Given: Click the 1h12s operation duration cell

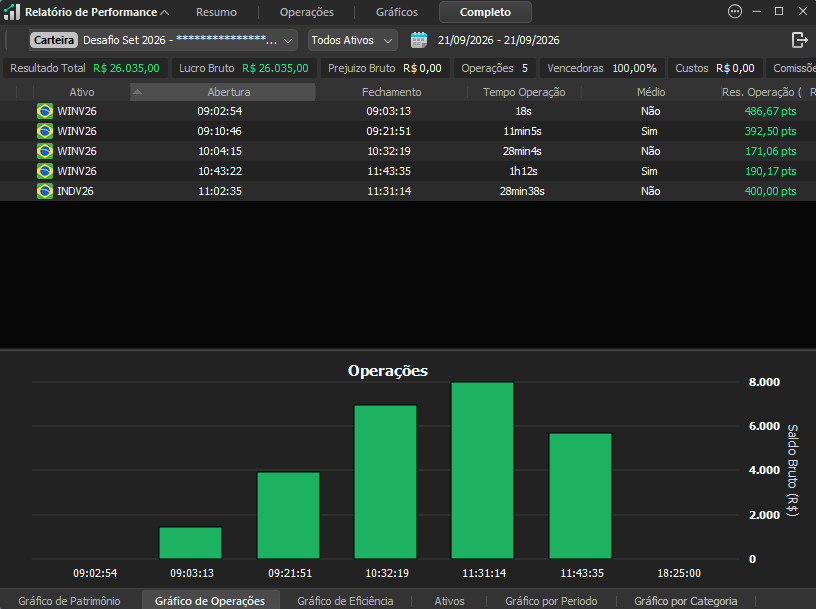Looking at the screenshot, I should (x=523, y=171).
